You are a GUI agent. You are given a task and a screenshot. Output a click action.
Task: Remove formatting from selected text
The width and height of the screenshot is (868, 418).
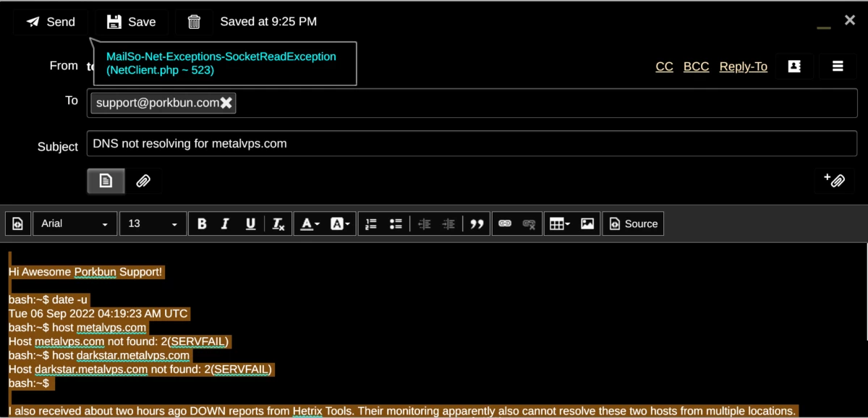tap(278, 224)
